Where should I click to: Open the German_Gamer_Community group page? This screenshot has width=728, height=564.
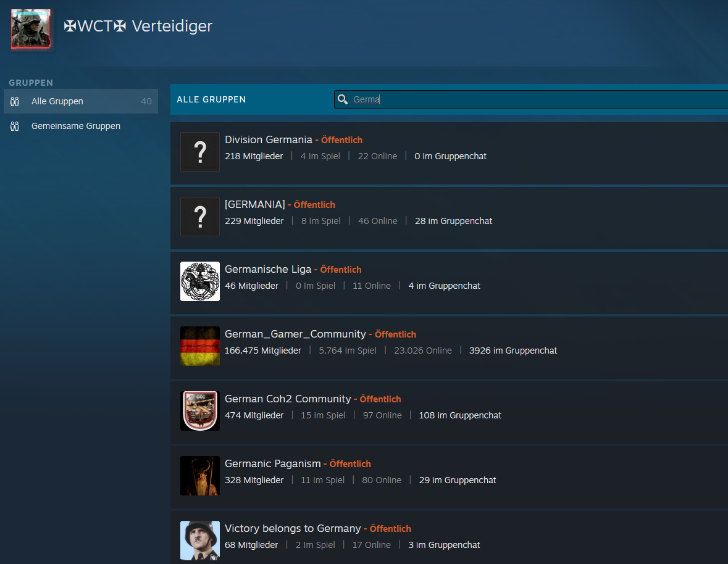point(295,334)
